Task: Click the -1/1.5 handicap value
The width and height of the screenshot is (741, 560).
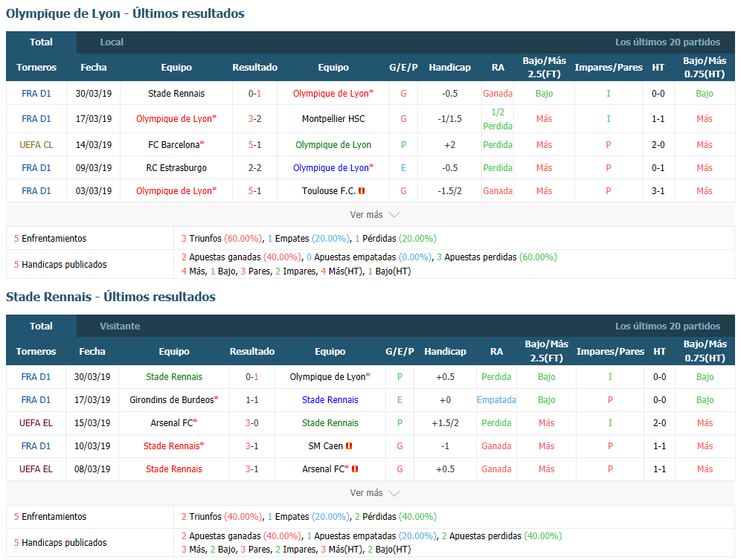Action: pyautogui.click(x=450, y=118)
